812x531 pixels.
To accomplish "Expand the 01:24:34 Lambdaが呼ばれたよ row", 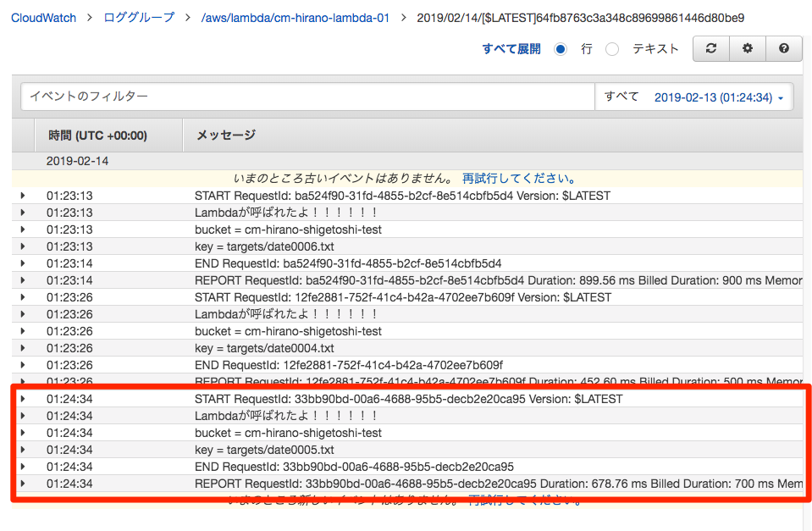I will (23, 416).
